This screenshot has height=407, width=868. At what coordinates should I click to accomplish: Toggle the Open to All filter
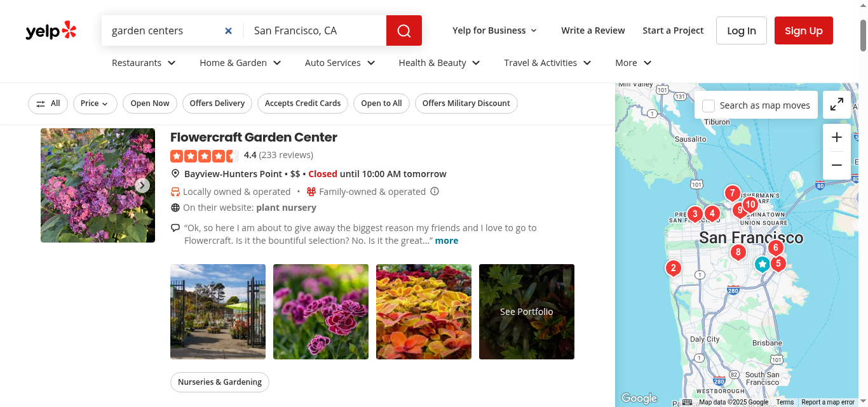[381, 103]
